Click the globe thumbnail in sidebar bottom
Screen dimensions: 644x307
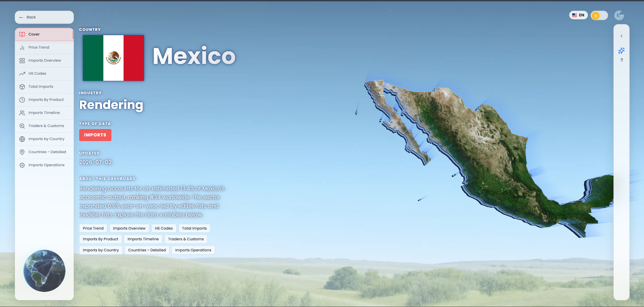coord(44,271)
